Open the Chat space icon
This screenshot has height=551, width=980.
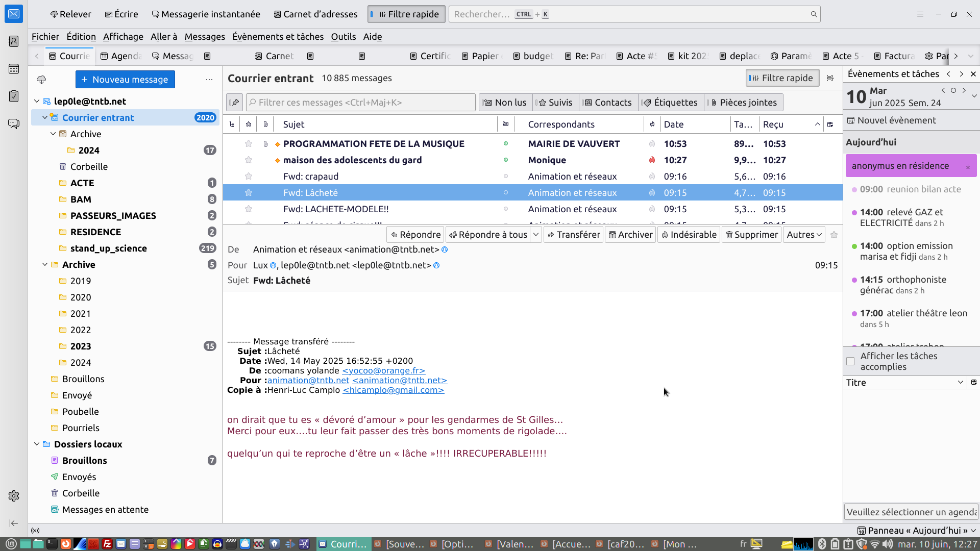tap(14, 123)
